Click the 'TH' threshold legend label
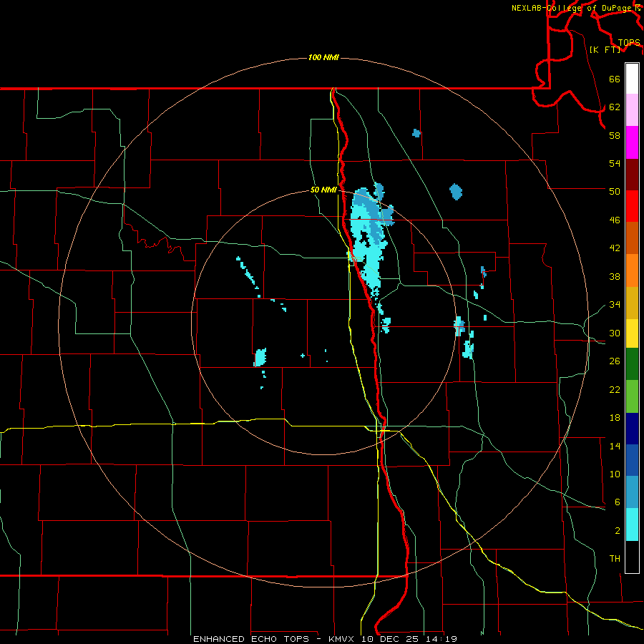Image resolution: width=644 pixels, height=644 pixels. coord(615,559)
